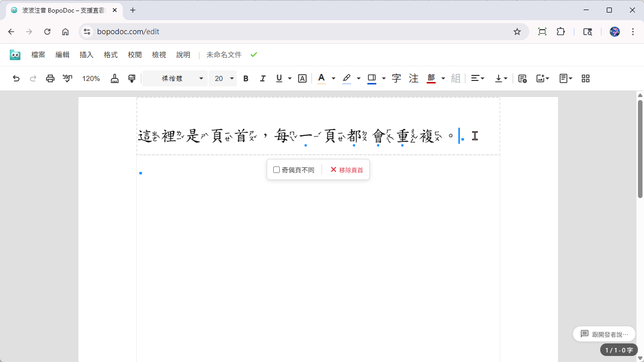Click 移除頁首 to remove the header
This screenshot has height=362, width=644.
pyautogui.click(x=347, y=170)
